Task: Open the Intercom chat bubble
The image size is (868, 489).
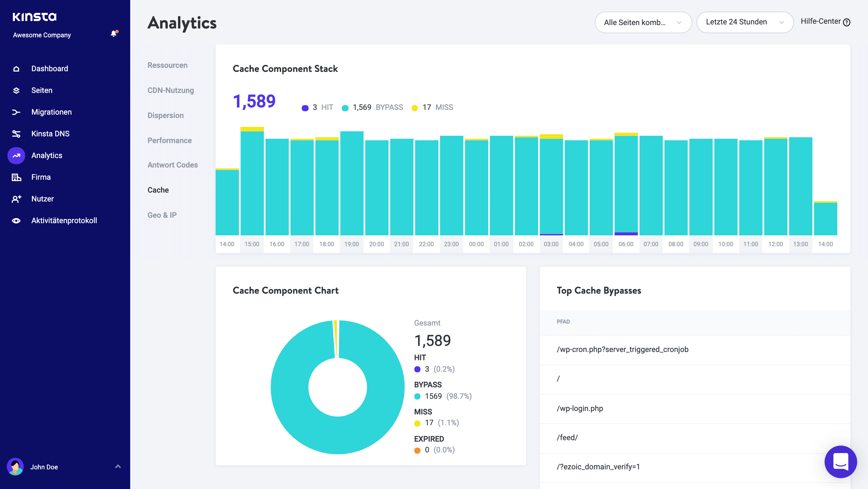Action: click(x=841, y=462)
